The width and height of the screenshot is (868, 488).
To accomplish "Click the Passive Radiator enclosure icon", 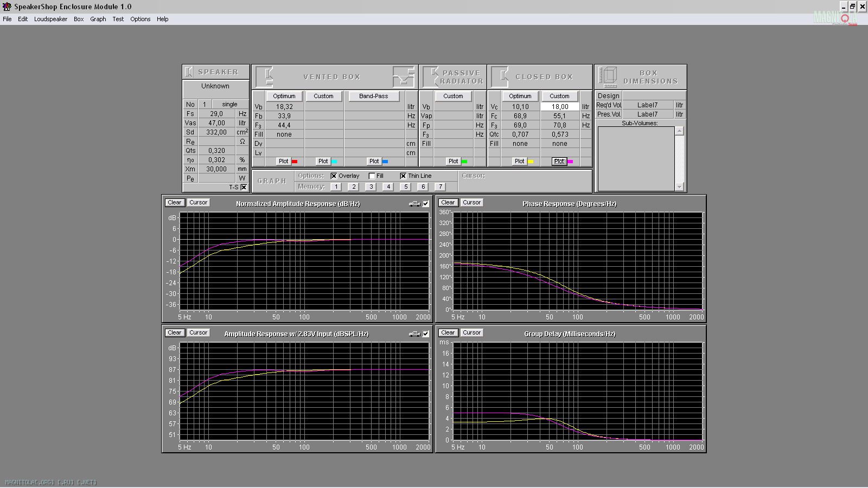I will 430,77.
